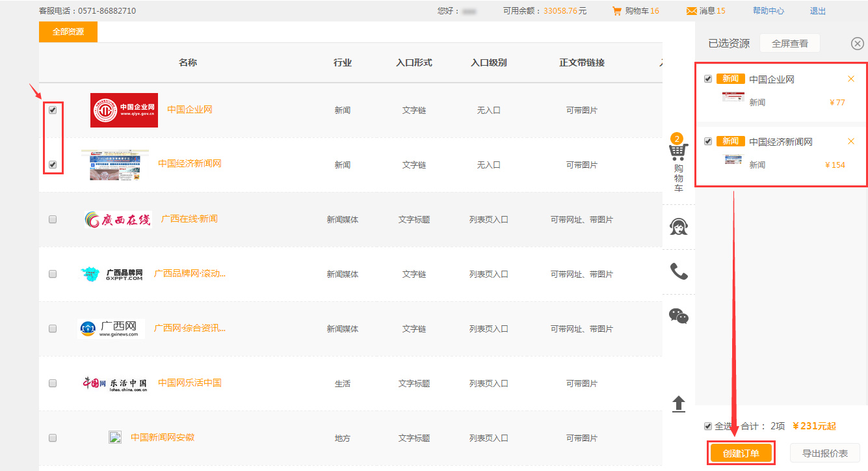Toggle 中国企业网 checkbox in selected panel

[x=708, y=79]
